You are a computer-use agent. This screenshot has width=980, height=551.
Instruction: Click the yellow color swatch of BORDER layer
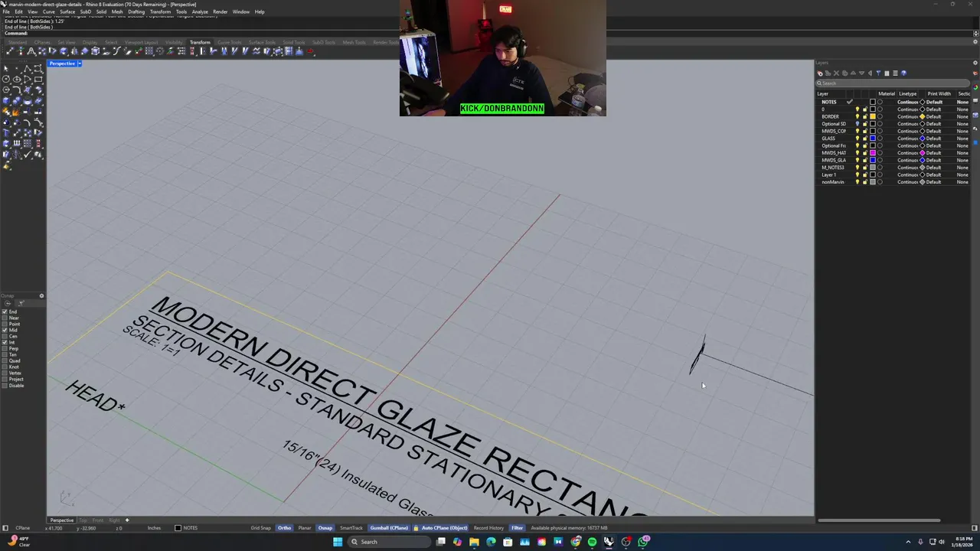pos(873,116)
